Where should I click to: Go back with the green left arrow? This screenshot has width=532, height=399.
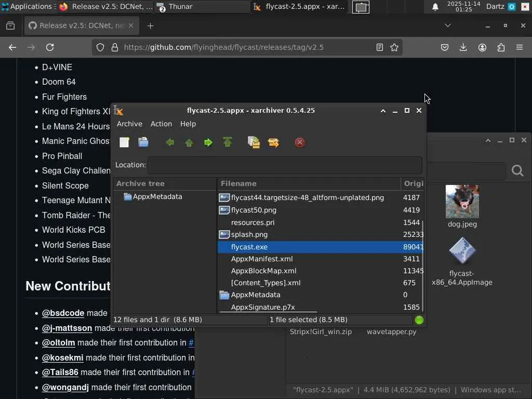point(170,142)
